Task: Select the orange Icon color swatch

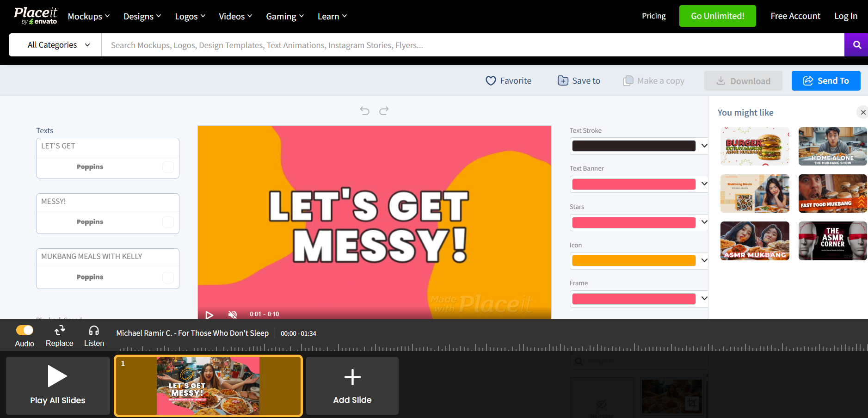Action: [633, 260]
